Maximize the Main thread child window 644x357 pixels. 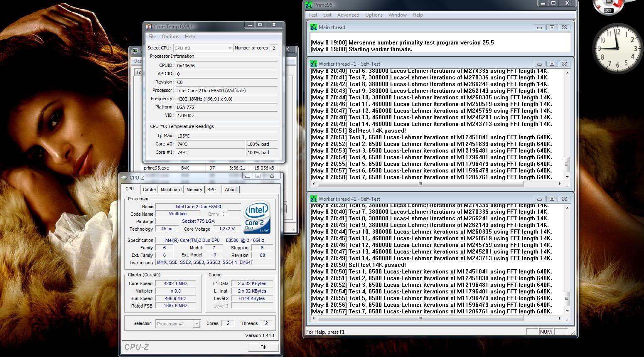tap(552, 27)
